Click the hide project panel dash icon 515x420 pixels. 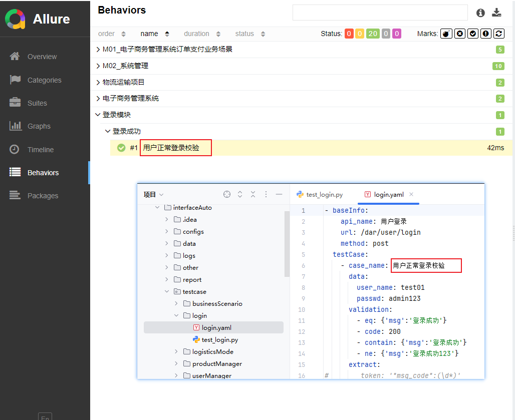pyautogui.click(x=279, y=194)
